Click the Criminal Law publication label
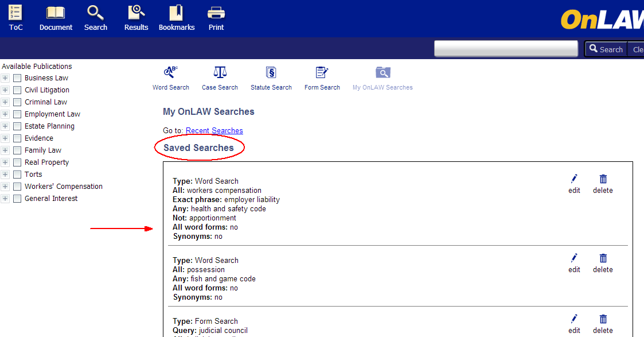 point(45,102)
